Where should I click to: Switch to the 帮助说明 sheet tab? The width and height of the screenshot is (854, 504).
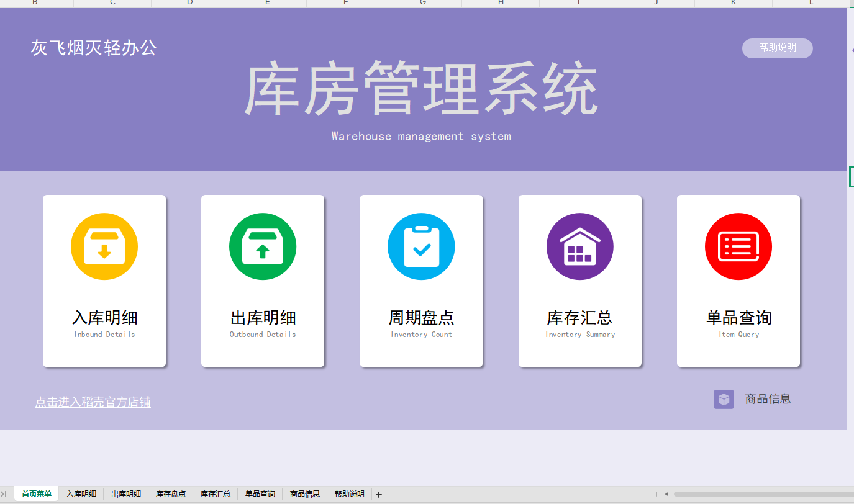point(350,494)
